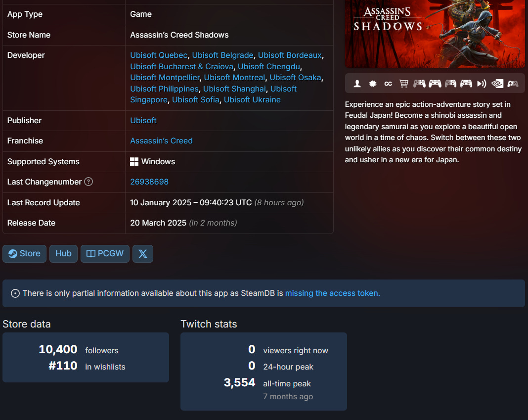Click the achievements starburst icon
This screenshot has width=528, height=420.
372,84
